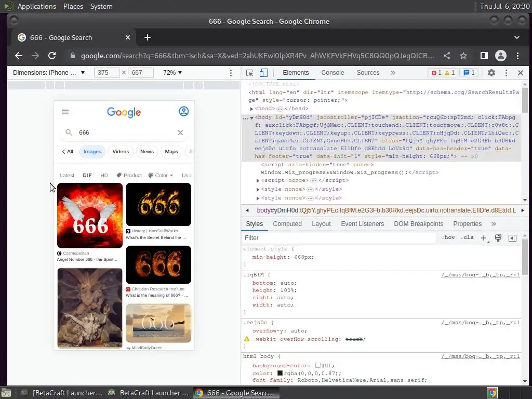Click magnifier icon in Google search box

69,132
